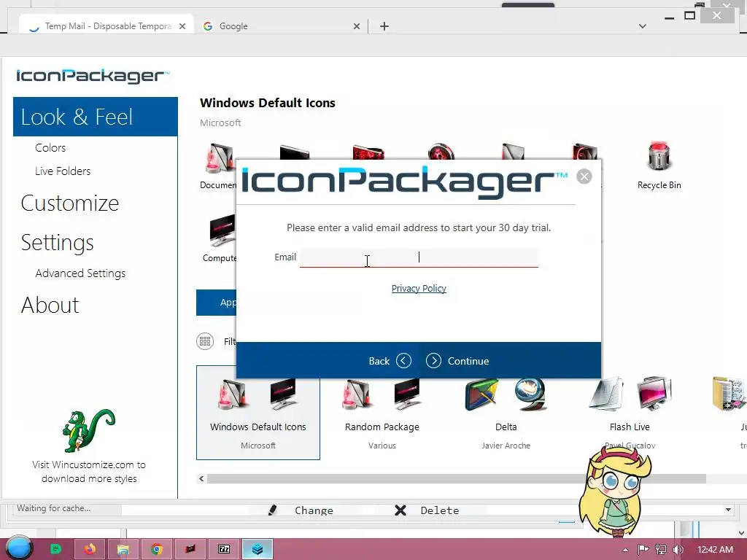Close the Temp Mail tab
The height and width of the screenshot is (560, 747).
(x=182, y=26)
